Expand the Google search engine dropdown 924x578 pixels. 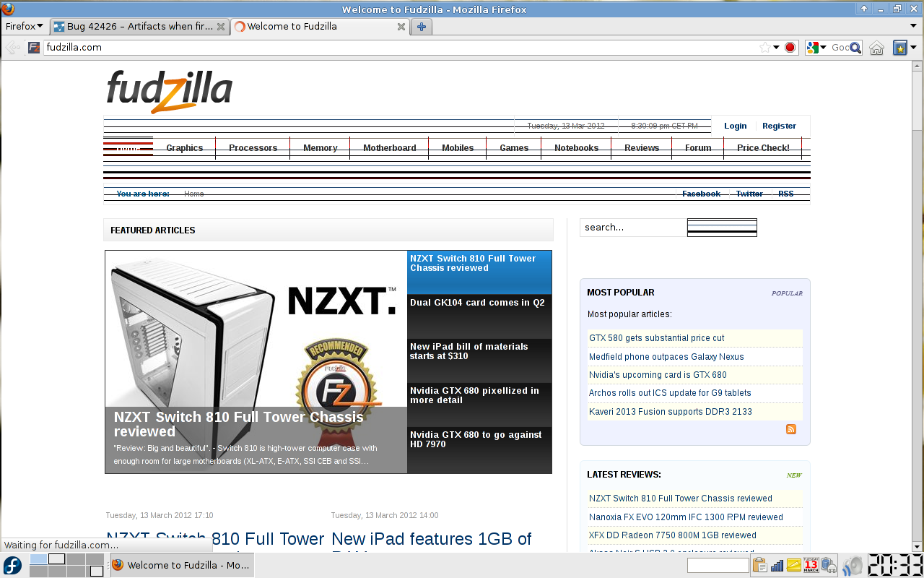(x=816, y=48)
